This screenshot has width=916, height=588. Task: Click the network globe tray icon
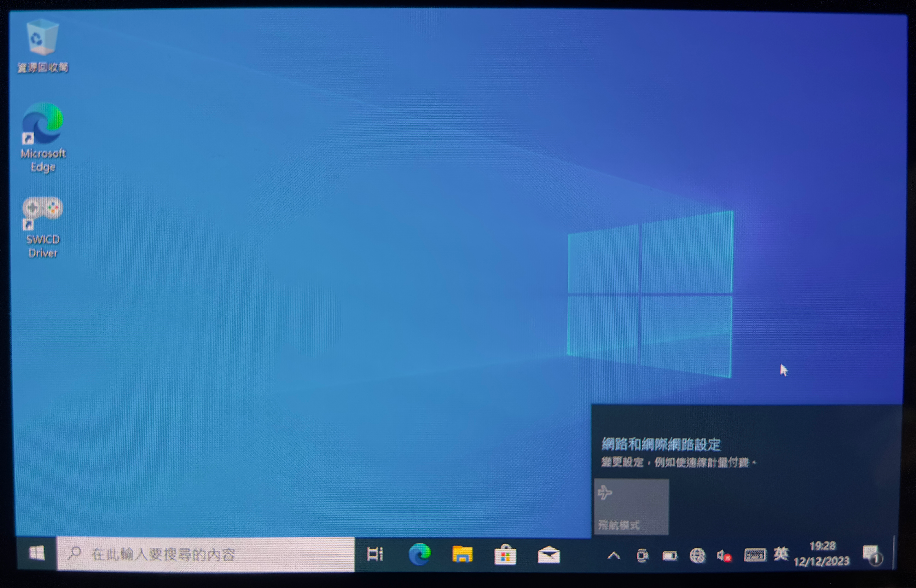tap(697, 556)
